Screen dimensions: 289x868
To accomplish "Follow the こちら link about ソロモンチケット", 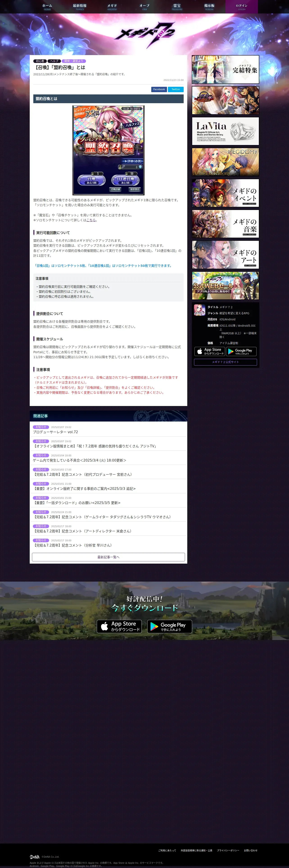I will [91, 220].
